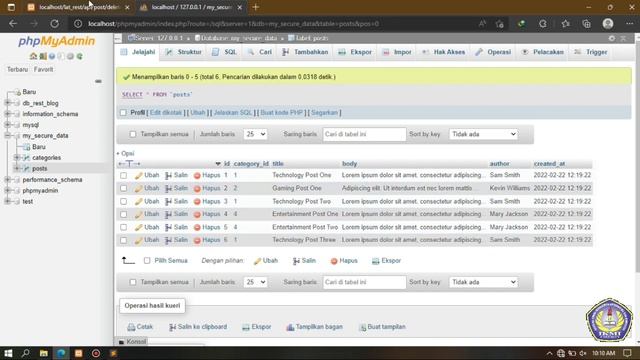Viewport: 640px width, 360px height.
Task: Click the Buat kode PHP link
Action: point(282,112)
